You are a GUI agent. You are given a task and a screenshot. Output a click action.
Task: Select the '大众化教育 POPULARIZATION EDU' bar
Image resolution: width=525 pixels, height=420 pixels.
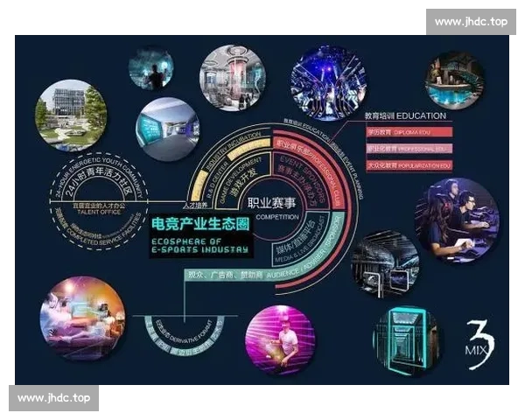click(409, 165)
